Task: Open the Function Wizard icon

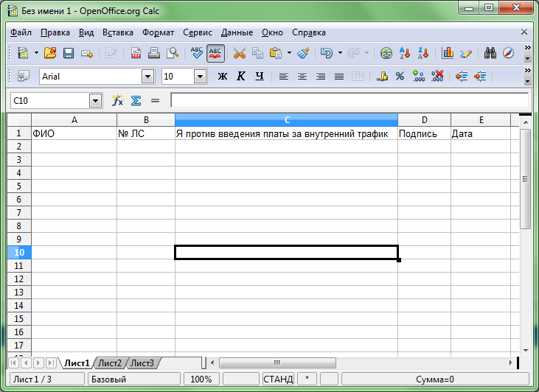Action: (x=117, y=100)
